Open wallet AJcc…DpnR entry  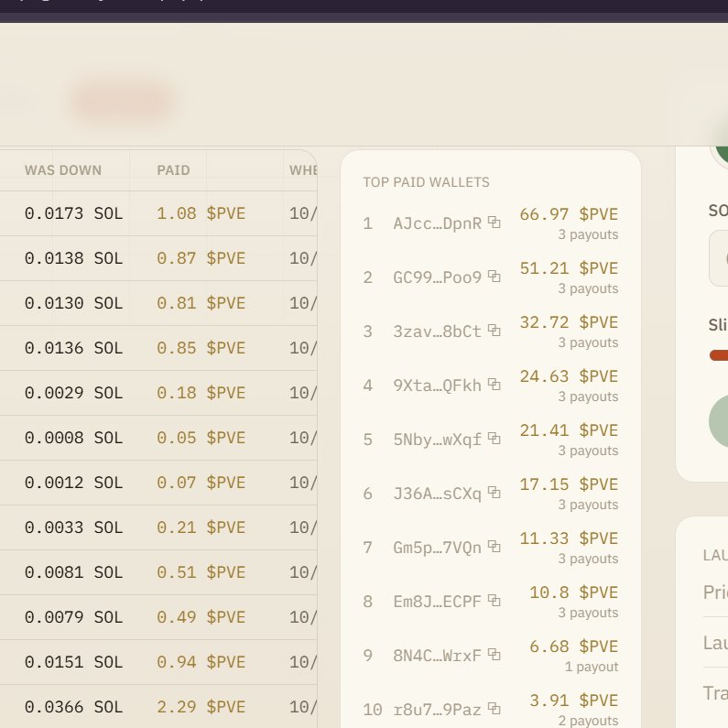(438, 223)
